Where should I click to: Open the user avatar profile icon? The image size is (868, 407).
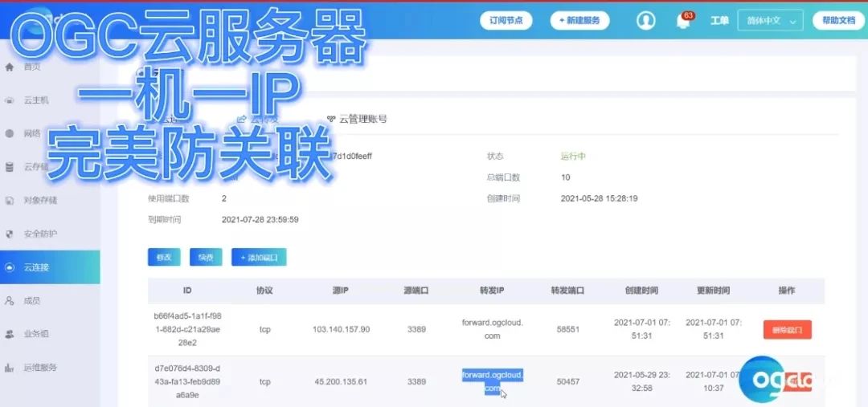645,20
